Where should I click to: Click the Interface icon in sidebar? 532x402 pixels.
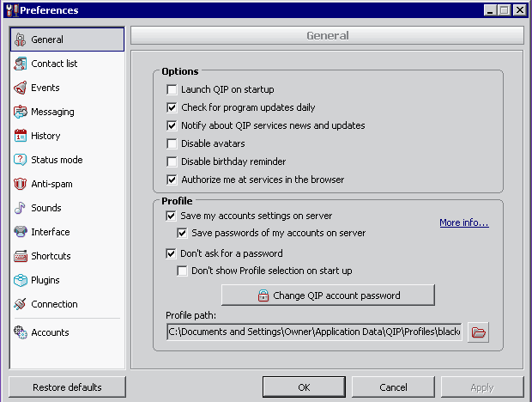pyautogui.click(x=21, y=232)
